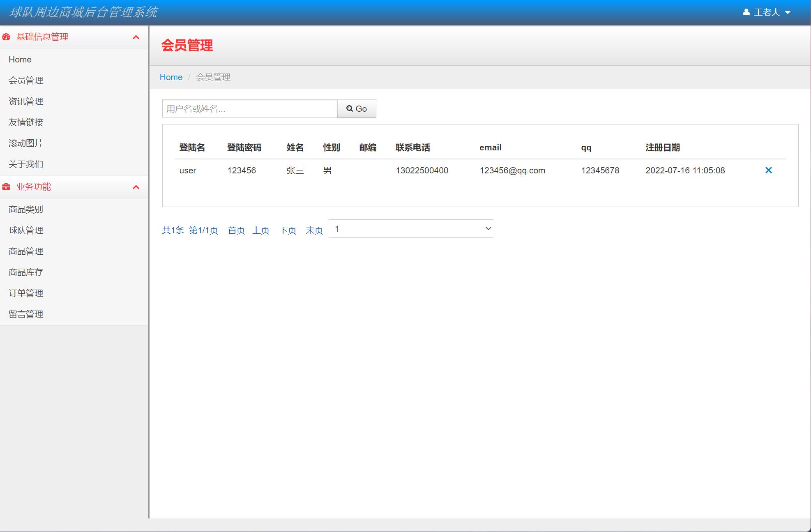Click the Go search button

pos(356,108)
